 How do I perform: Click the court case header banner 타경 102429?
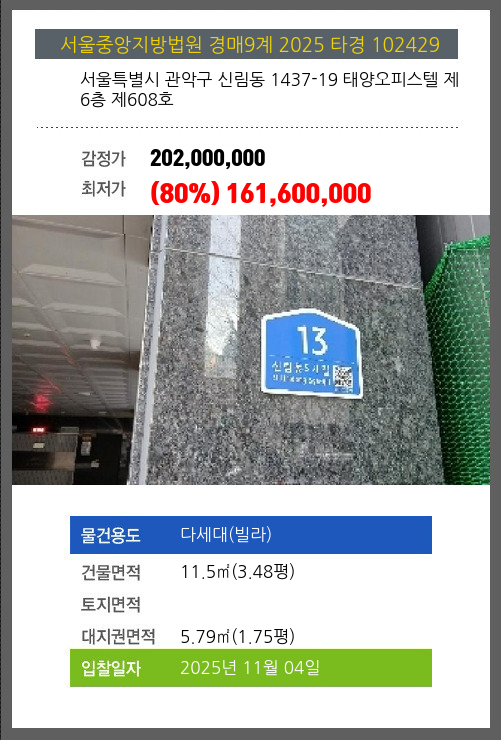(x=246, y=44)
